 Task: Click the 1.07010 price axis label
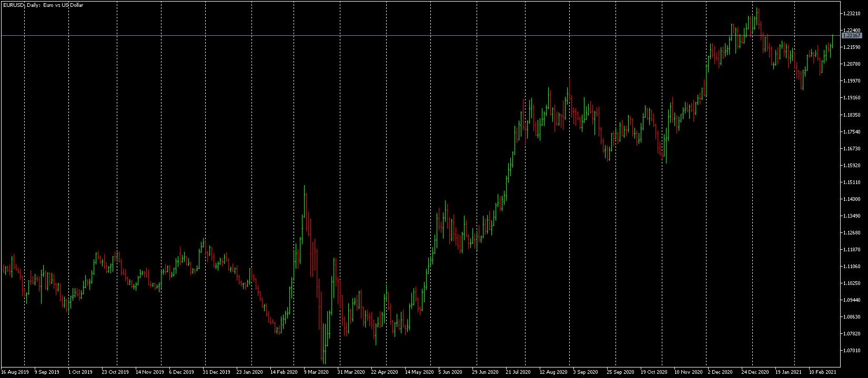click(x=851, y=351)
